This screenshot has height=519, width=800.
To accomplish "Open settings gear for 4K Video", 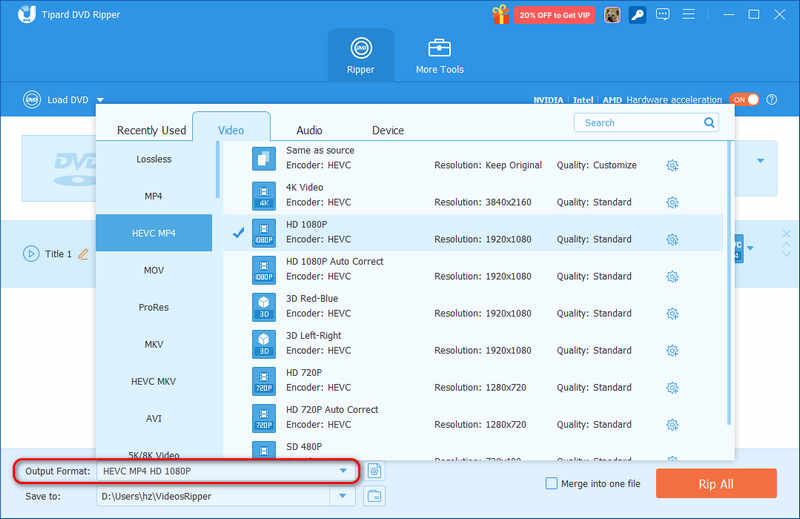I will [x=672, y=203].
